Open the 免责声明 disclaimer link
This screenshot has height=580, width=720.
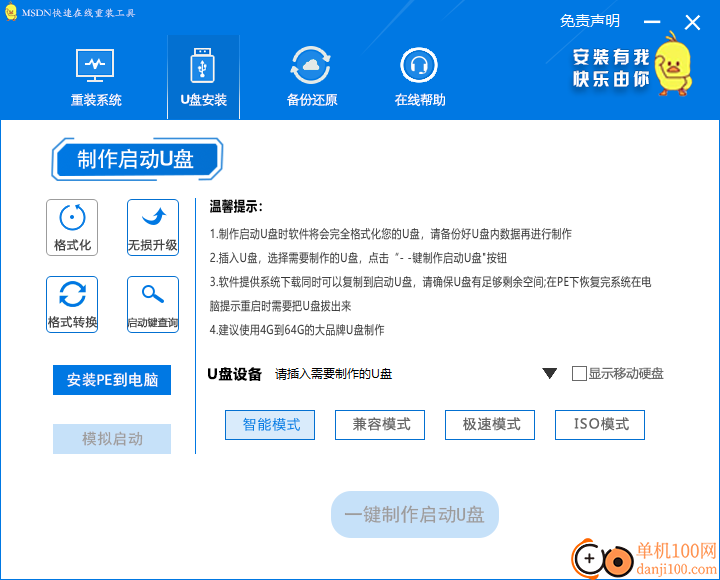click(x=590, y=21)
